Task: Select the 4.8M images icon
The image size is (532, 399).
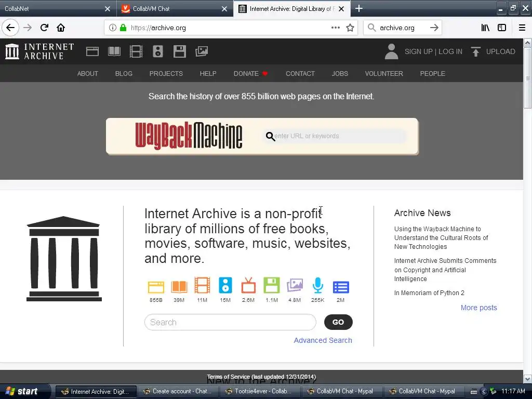Action: [295, 285]
